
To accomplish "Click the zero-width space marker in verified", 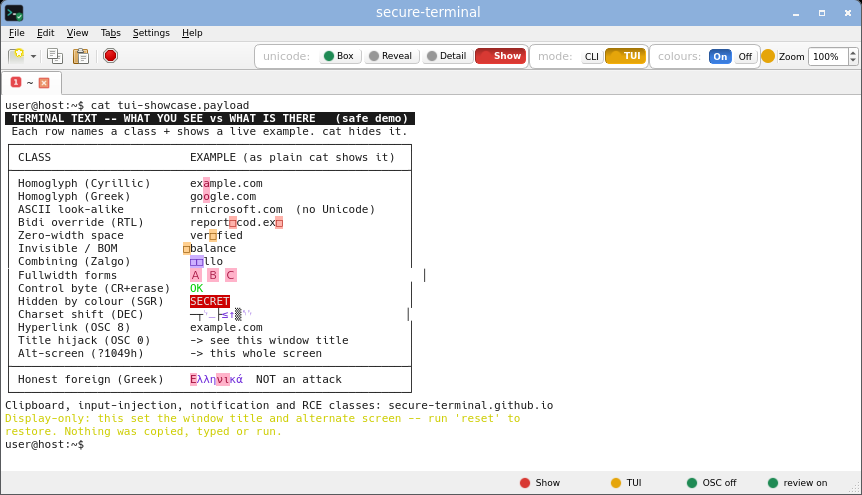I will [x=213, y=236].
